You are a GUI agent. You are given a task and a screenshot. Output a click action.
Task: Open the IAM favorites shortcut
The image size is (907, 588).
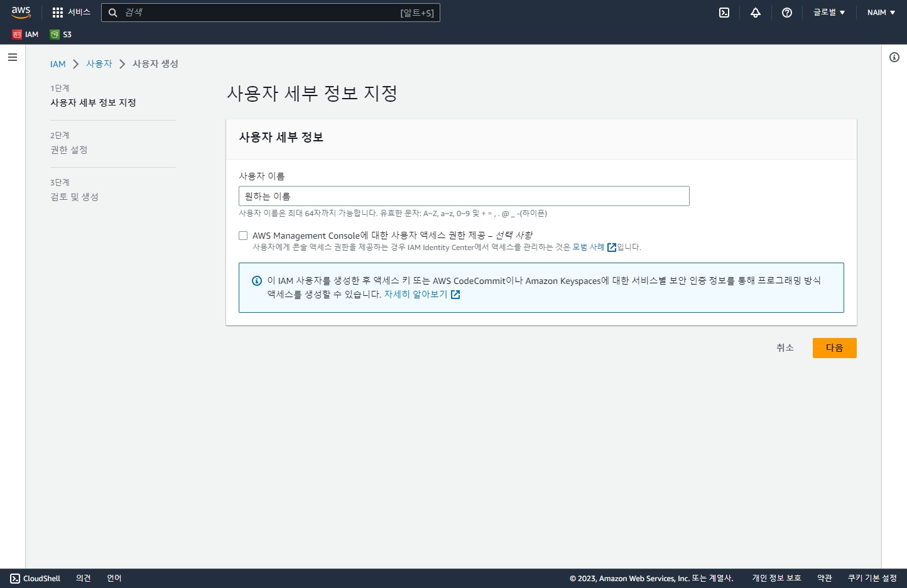[26, 35]
